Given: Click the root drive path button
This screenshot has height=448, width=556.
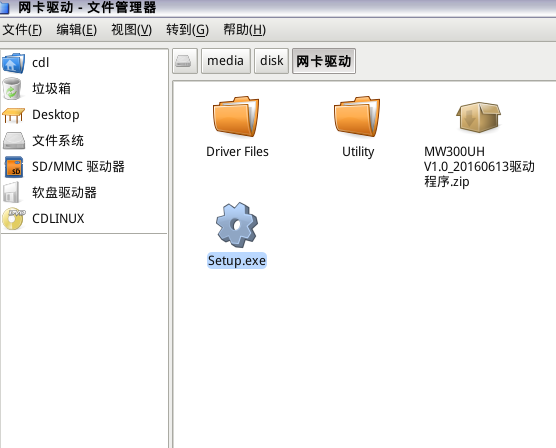Looking at the screenshot, I should tap(185, 61).
